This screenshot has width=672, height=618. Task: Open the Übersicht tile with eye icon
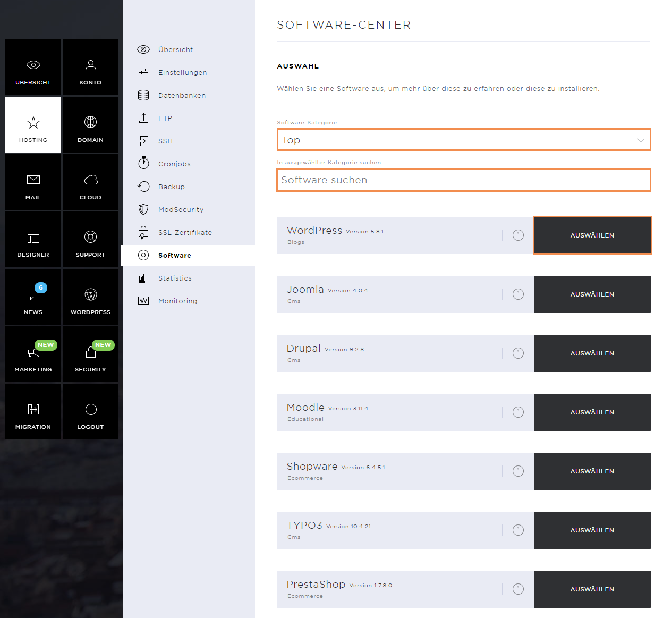[x=33, y=67]
